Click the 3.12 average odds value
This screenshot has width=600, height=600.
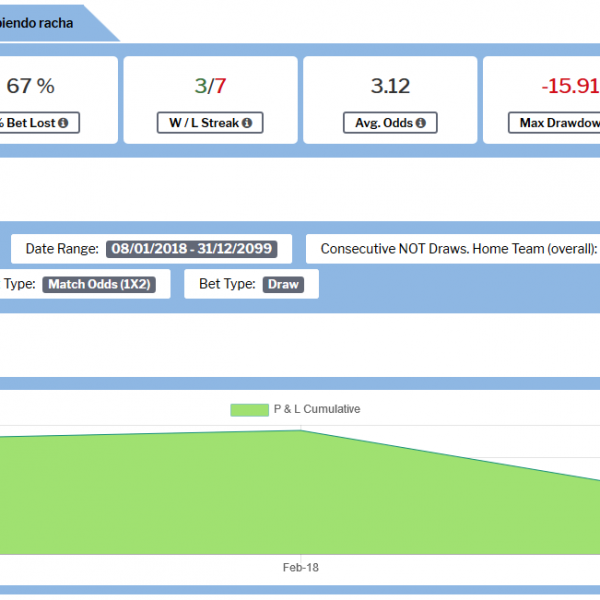point(390,86)
